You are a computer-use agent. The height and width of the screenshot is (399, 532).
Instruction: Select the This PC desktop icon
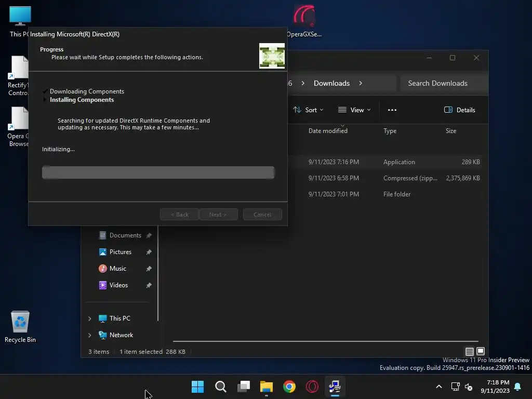(19, 22)
